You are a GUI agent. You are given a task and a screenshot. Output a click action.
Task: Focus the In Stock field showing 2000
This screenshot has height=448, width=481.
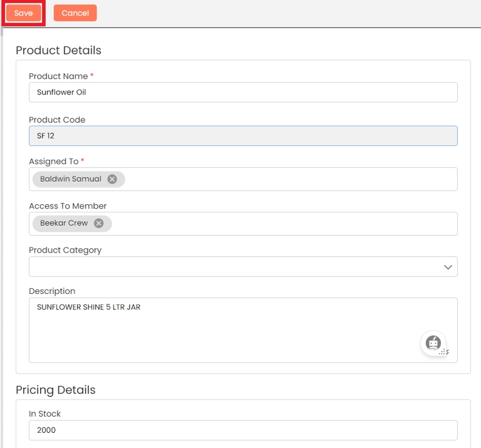click(243, 430)
